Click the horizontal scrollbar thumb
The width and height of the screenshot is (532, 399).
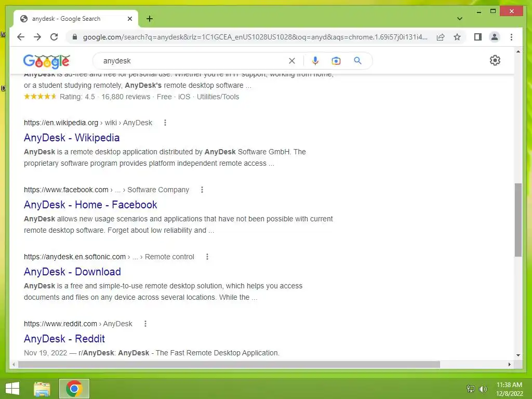[x=229, y=364]
